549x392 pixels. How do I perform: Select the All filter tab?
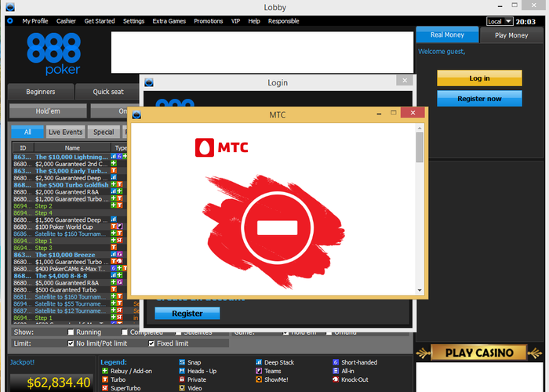click(x=27, y=132)
